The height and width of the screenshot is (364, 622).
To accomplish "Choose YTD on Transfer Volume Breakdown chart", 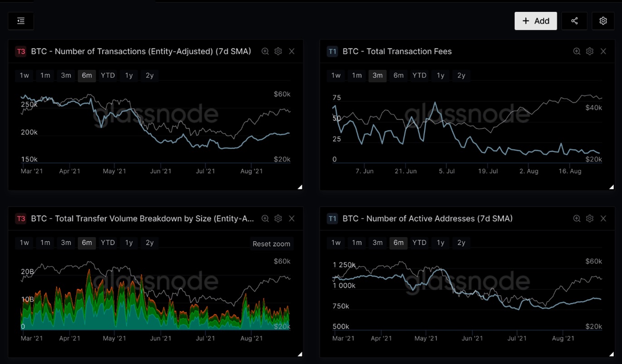I will click(108, 243).
